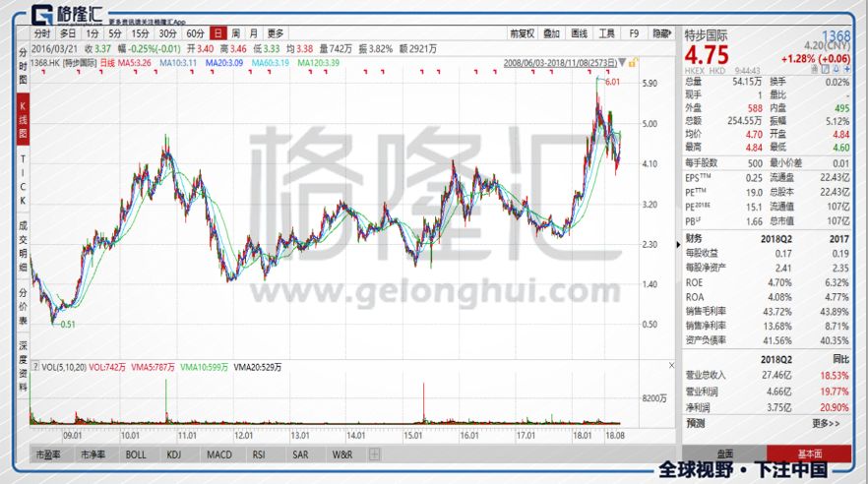Click the lock-shaped icon under the 1.28% change

tap(815, 69)
